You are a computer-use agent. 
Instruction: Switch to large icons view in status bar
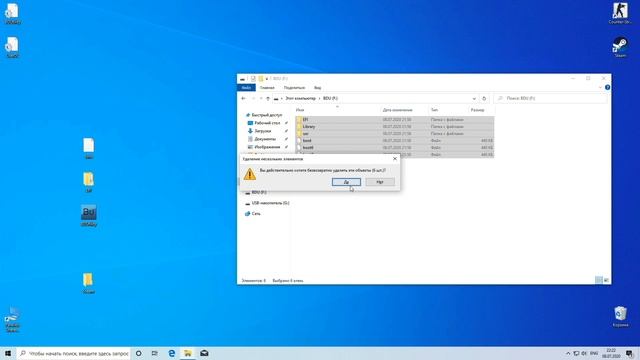pyautogui.click(x=606, y=280)
